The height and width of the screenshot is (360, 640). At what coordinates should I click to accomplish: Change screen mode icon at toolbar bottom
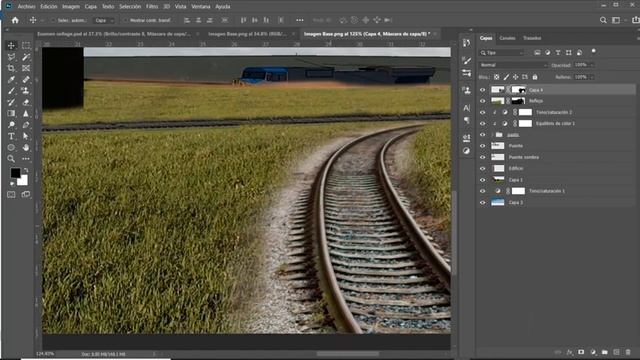click(26, 195)
